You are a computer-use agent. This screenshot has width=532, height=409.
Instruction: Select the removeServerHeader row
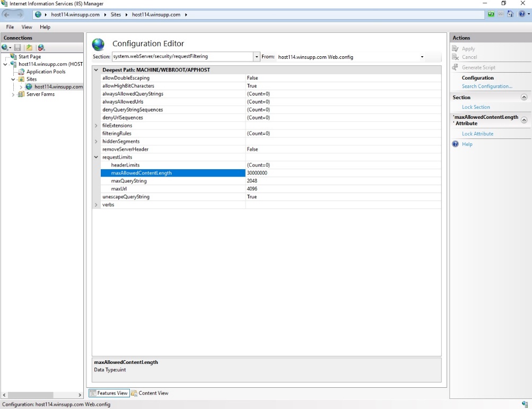[271, 150]
